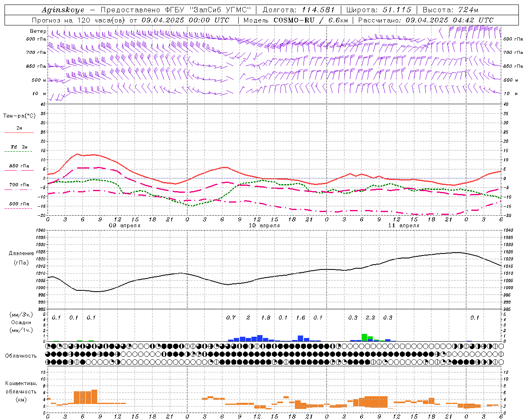
Task: Select the provider text ЗапСиб УГМС
Action: click(x=221, y=10)
